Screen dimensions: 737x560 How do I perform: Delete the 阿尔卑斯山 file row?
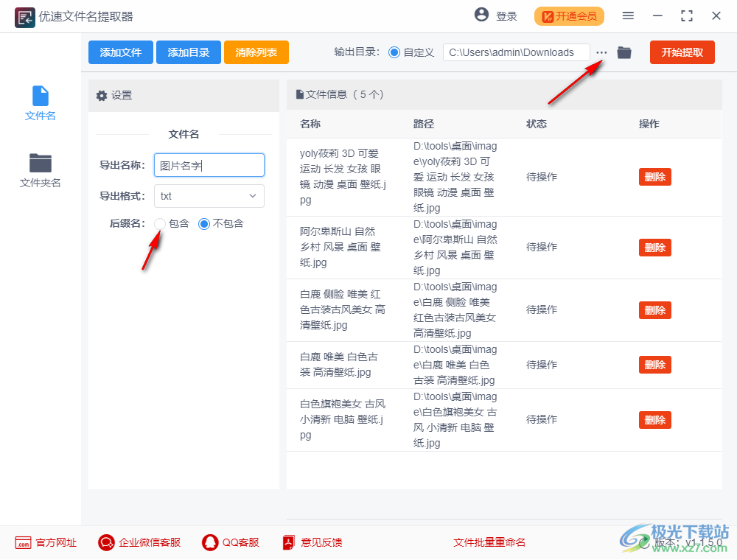click(654, 248)
